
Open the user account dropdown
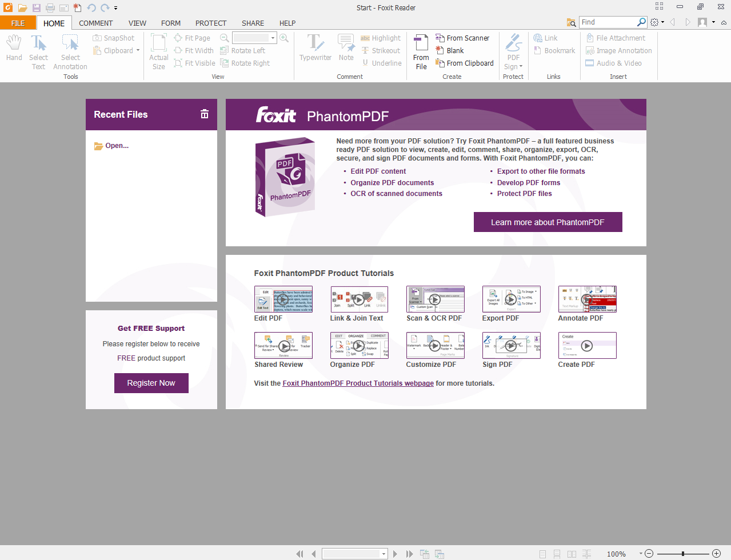click(x=713, y=22)
